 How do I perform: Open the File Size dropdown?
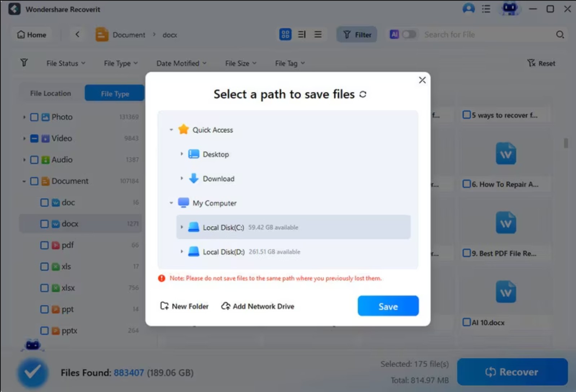click(241, 63)
